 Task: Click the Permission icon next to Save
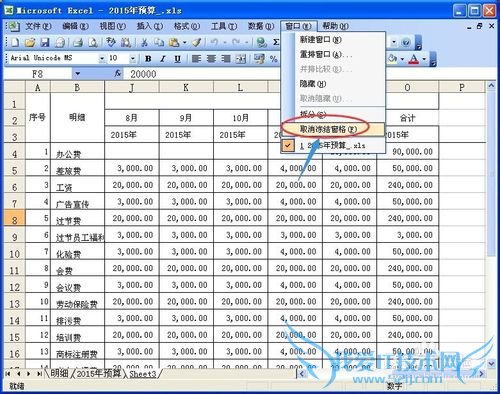(x=60, y=42)
